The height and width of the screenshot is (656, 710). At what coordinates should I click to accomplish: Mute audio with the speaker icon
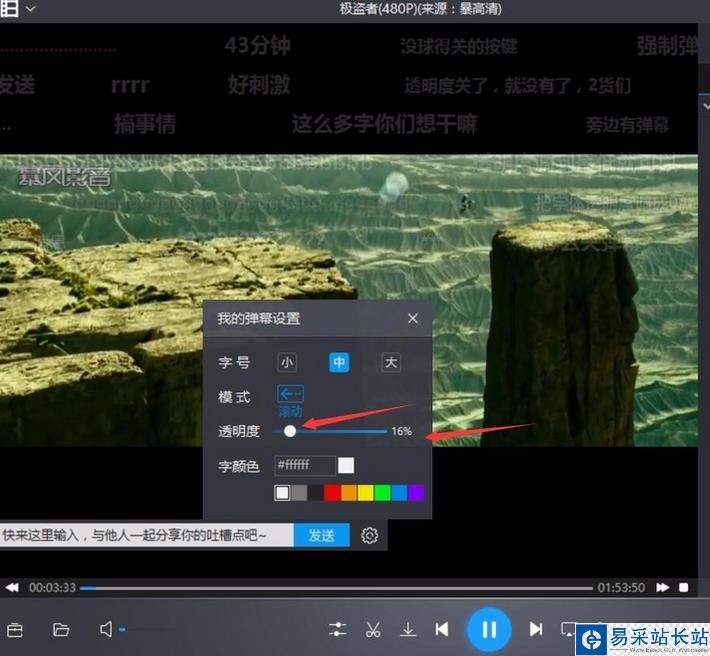point(106,629)
